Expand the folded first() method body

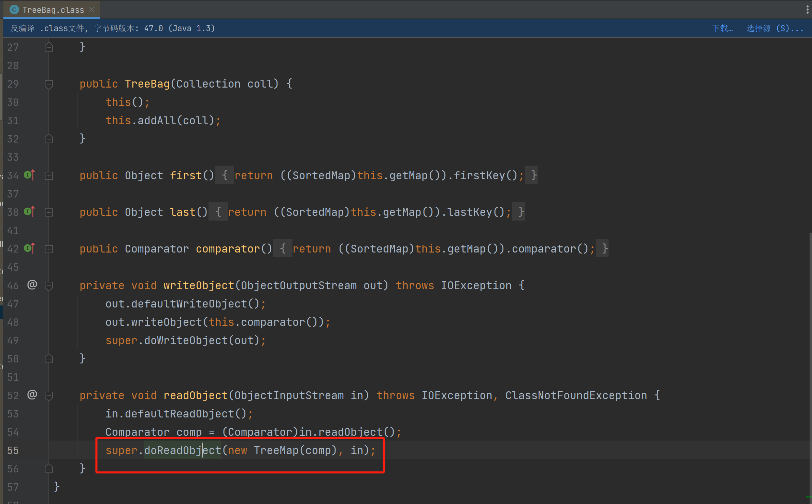49,175
